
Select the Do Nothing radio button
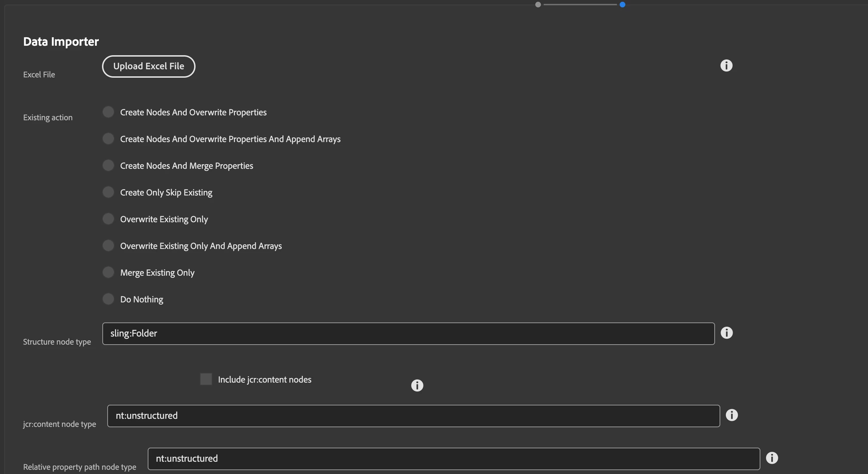pyautogui.click(x=108, y=299)
